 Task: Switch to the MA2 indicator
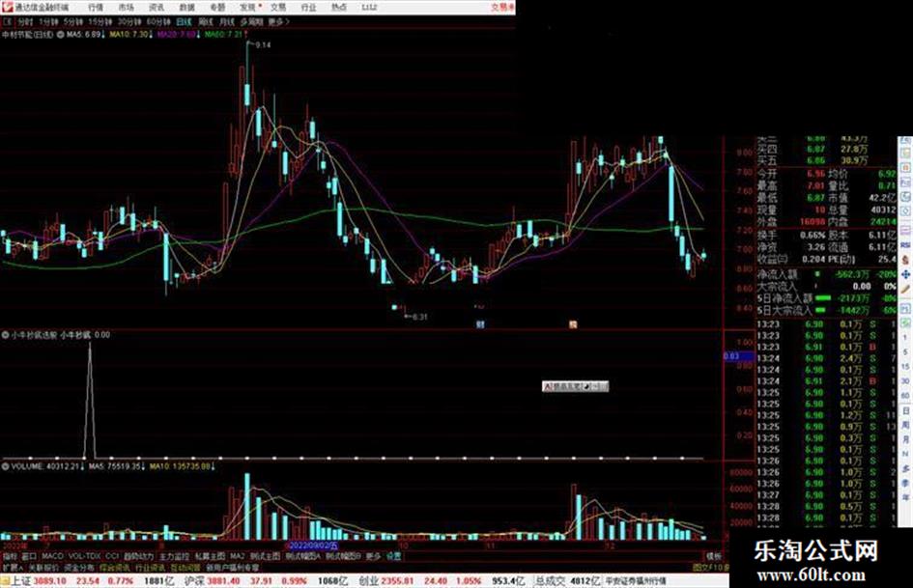click(x=237, y=556)
